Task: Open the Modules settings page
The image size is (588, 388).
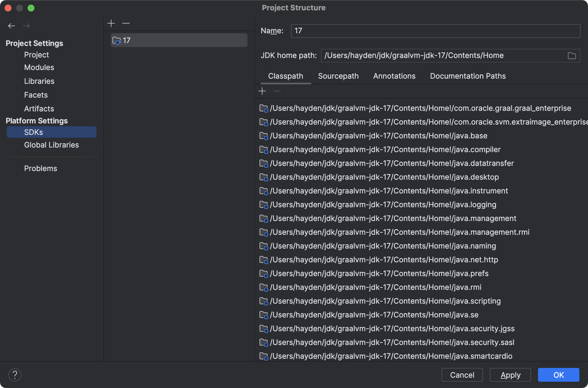Action: click(x=39, y=67)
